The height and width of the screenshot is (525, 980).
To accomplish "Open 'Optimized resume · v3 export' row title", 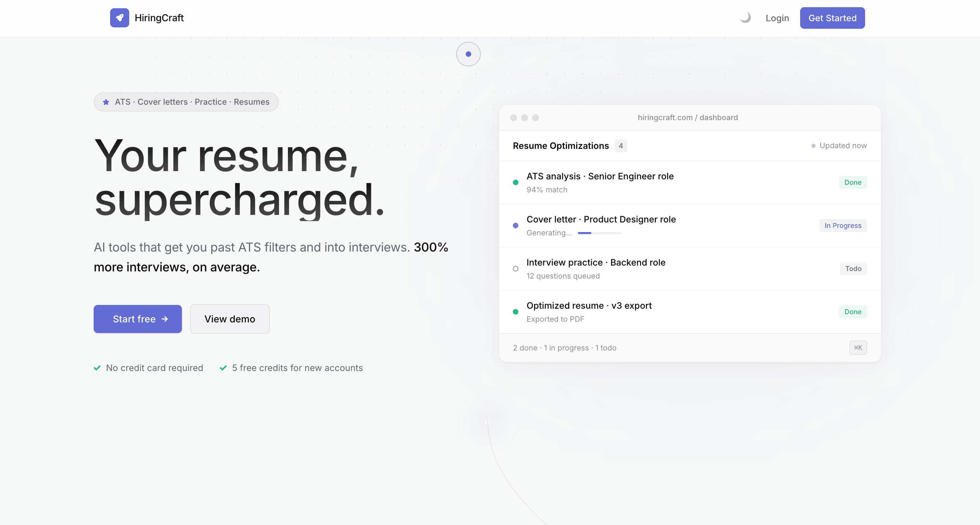I will (589, 306).
